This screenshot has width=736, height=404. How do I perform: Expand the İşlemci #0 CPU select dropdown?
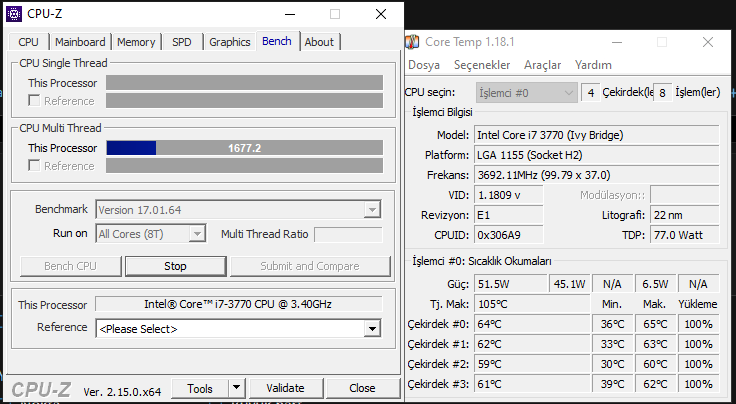click(526, 92)
